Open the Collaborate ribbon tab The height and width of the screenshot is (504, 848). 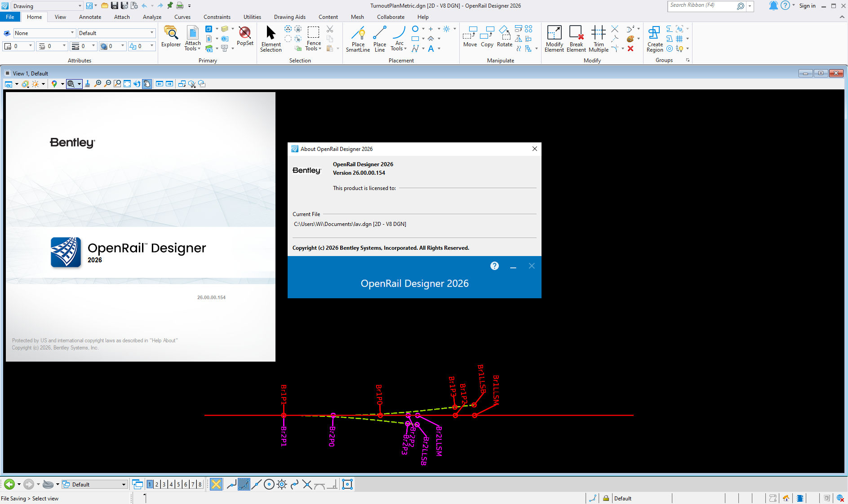pyautogui.click(x=391, y=17)
